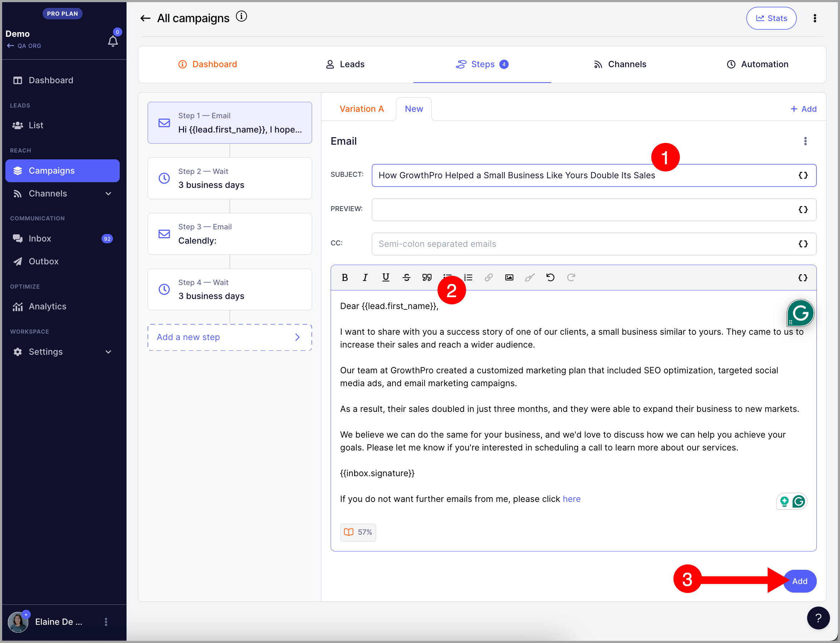Insert variable into Preview field

click(803, 209)
